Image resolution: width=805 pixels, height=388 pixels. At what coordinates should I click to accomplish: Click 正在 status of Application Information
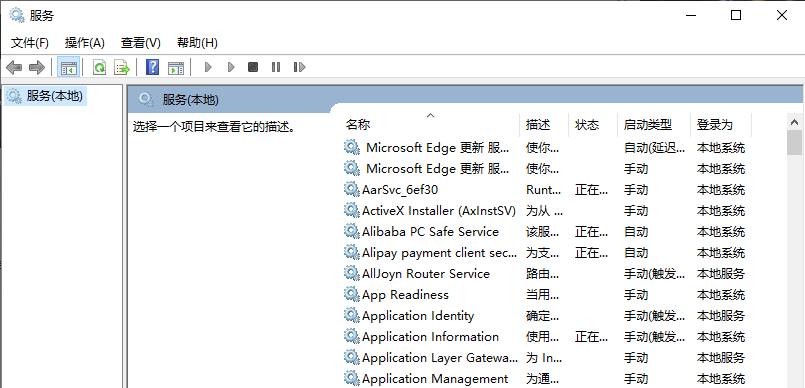(x=591, y=337)
